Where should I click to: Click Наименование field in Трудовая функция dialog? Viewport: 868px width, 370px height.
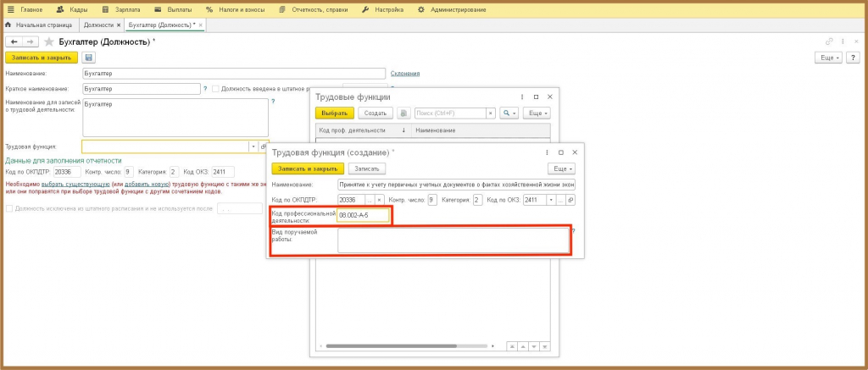pyautogui.click(x=457, y=185)
